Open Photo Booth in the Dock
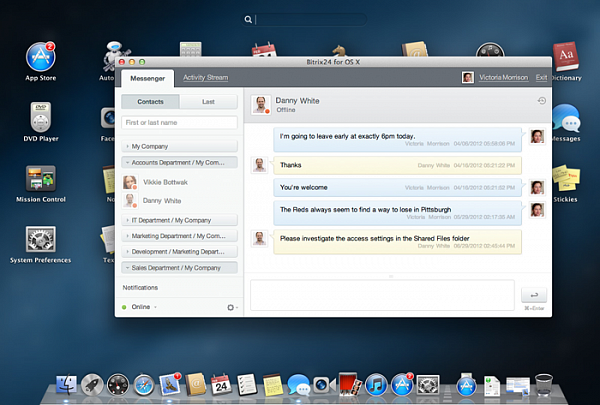600x405 pixels. tap(350, 384)
